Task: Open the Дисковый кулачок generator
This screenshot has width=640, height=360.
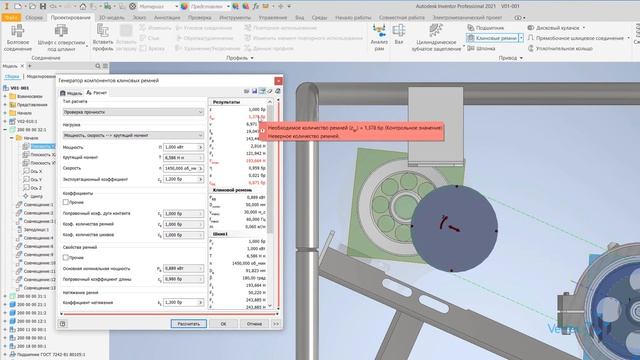Action: 554,28
